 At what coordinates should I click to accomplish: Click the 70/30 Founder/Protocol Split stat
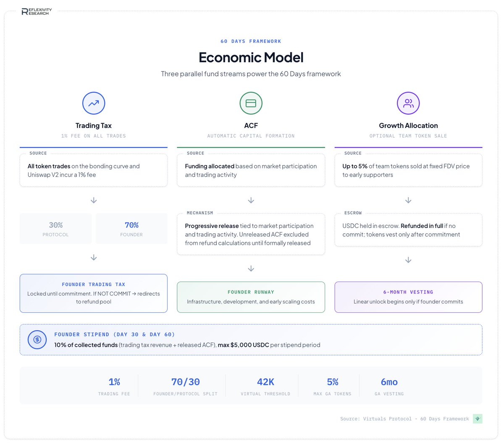click(x=185, y=387)
